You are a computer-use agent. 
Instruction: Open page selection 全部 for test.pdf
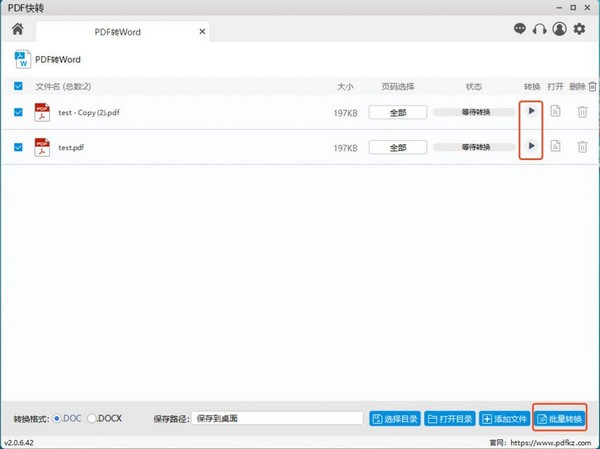398,148
